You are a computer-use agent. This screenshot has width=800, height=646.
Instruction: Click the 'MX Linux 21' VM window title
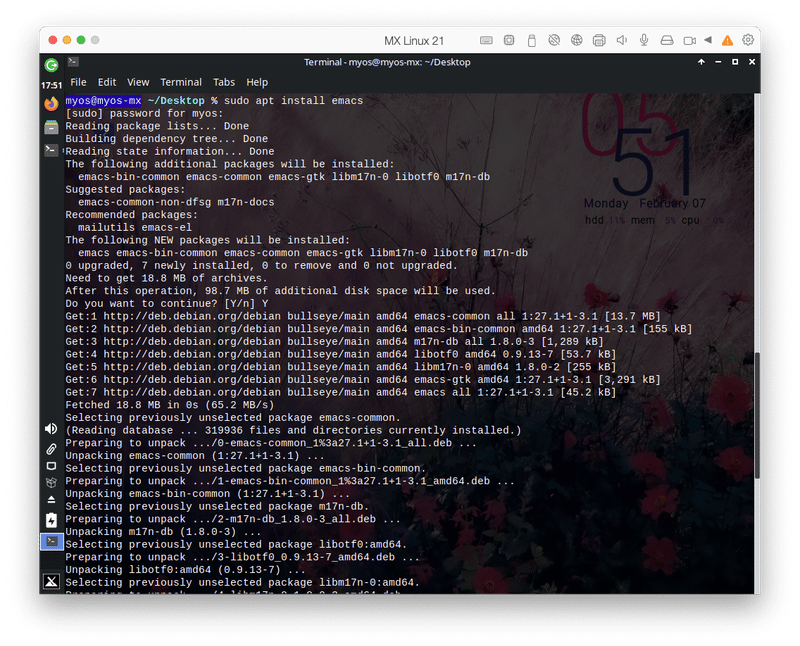(x=414, y=41)
